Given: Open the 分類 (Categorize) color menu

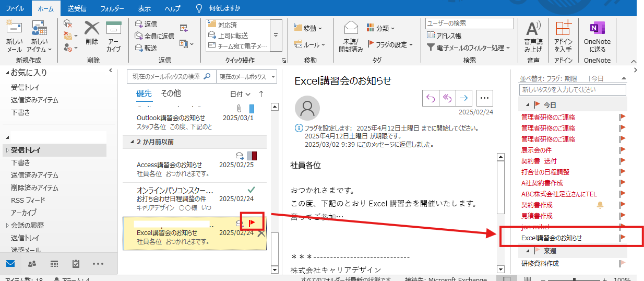Looking at the screenshot, I should click(x=380, y=28).
